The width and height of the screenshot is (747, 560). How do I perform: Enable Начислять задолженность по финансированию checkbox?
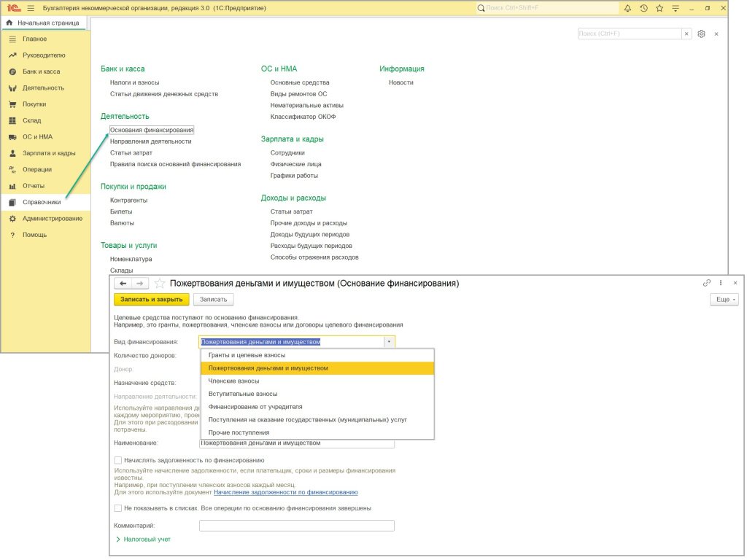pyautogui.click(x=118, y=460)
